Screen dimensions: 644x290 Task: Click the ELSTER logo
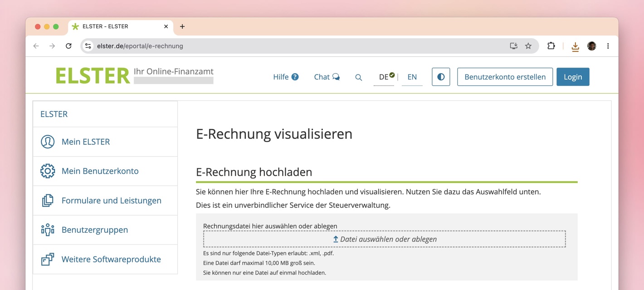pyautogui.click(x=93, y=76)
